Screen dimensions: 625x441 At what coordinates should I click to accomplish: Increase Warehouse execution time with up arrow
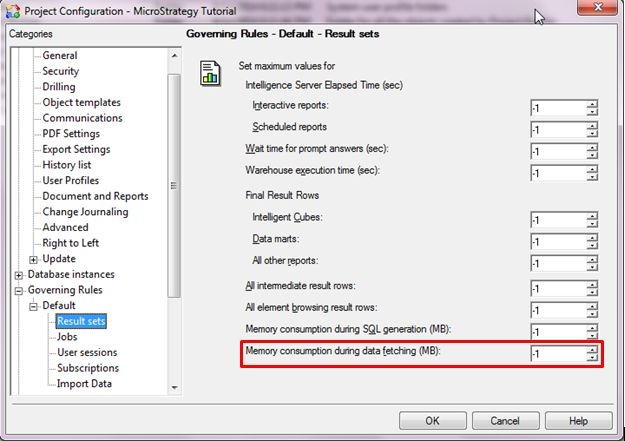pos(592,169)
